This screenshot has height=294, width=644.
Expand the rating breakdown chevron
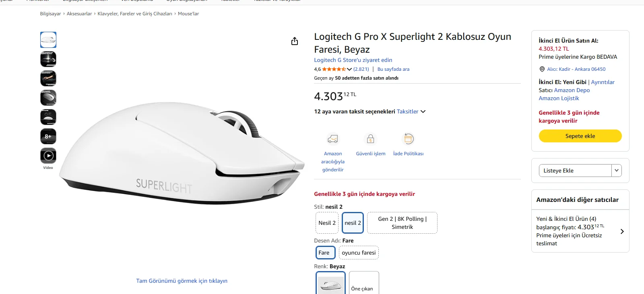coord(349,69)
